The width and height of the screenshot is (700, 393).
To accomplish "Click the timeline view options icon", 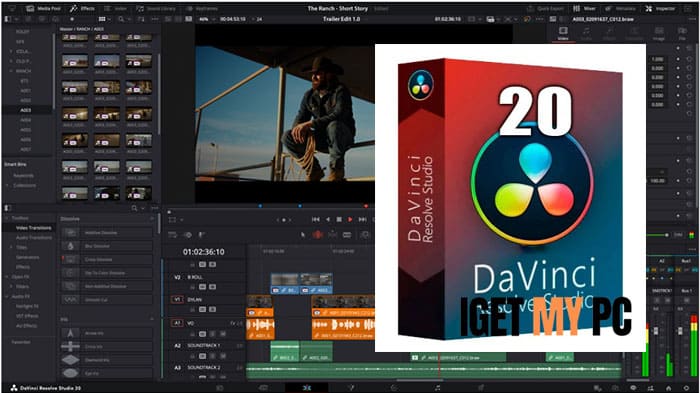I will click(x=172, y=234).
